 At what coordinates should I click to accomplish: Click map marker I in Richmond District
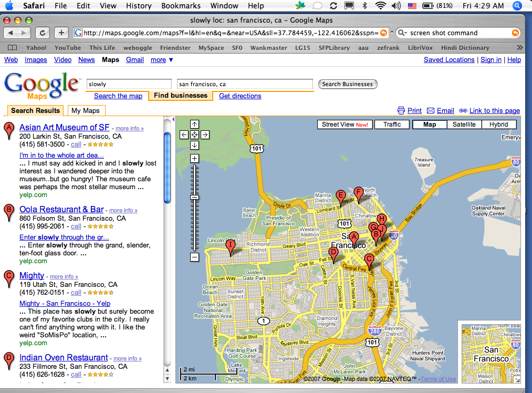231,245
